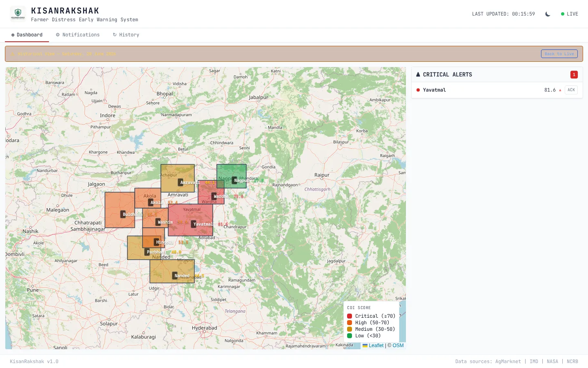
Task: Click Bhopal city label on map
Action: 165,94
